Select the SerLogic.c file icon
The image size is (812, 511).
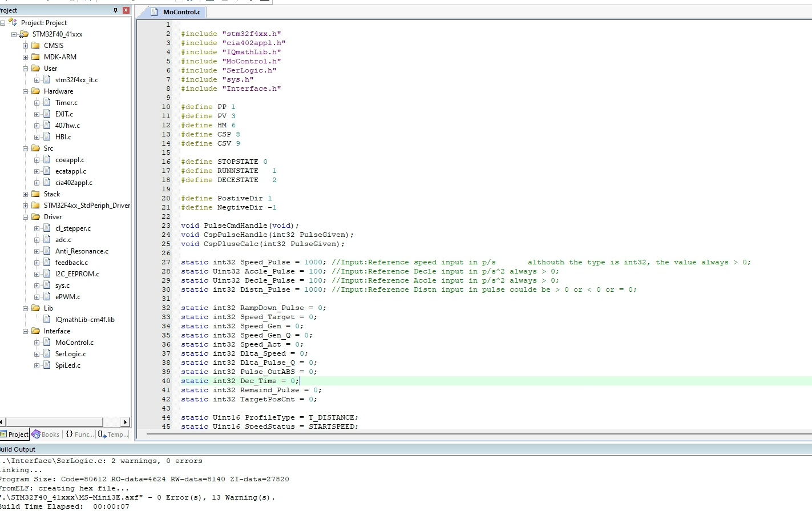pyautogui.click(x=47, y=354)
